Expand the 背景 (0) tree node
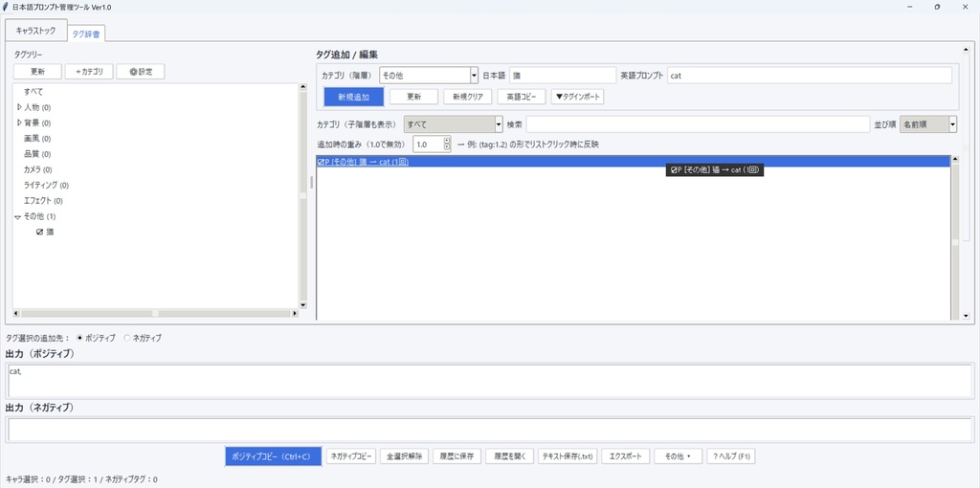980x488 pixels. point(19,123)
